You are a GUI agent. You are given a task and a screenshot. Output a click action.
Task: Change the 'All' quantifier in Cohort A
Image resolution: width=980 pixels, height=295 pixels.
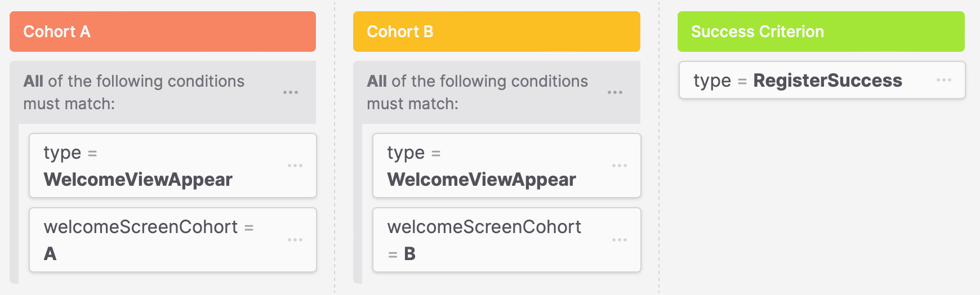33,82
